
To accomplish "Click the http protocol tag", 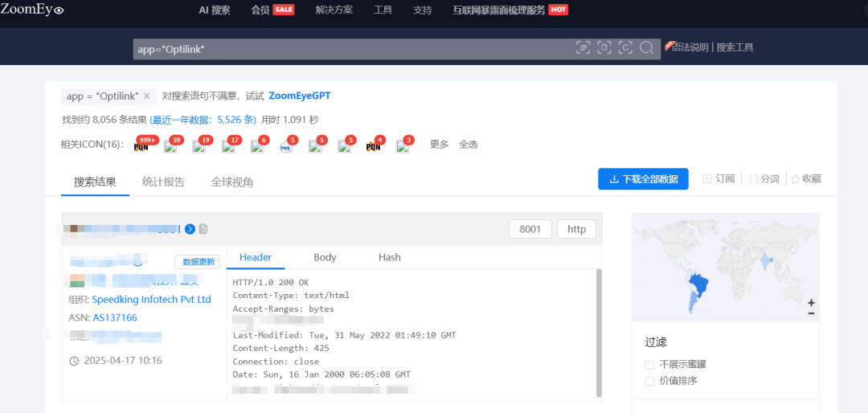I will coord(576,229).
